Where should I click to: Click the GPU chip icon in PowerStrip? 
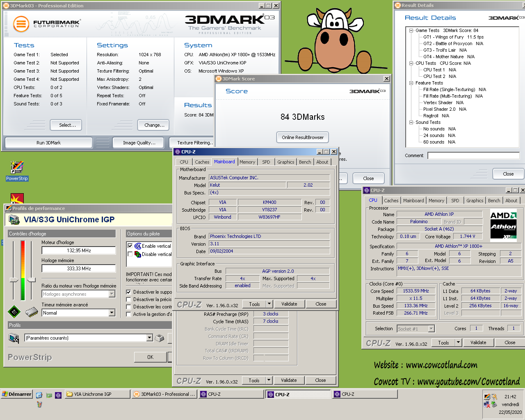[x=14, y=312]
